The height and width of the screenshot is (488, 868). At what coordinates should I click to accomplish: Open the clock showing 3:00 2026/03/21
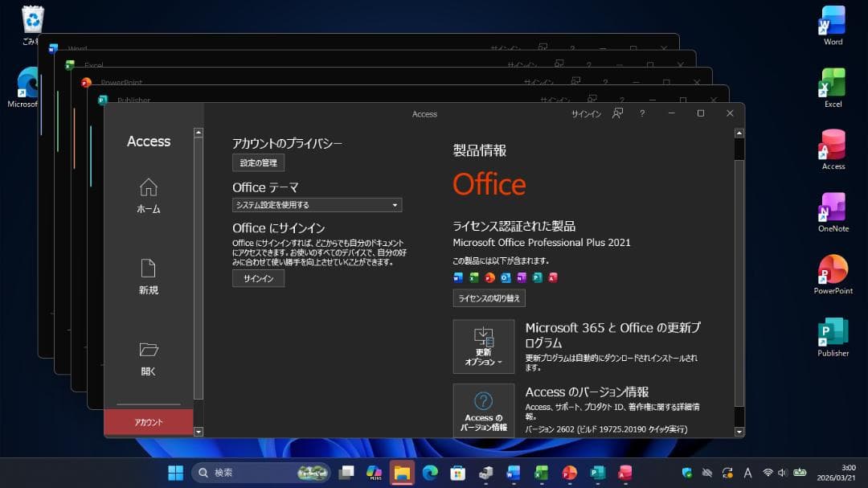tap(836, 473)
